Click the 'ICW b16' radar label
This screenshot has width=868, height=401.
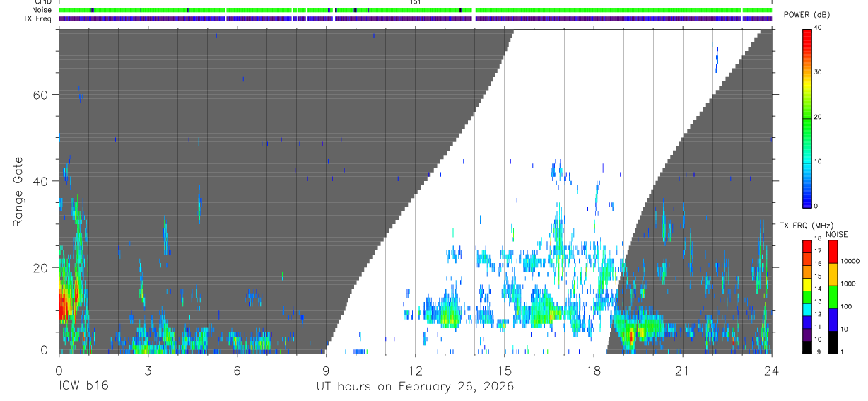pyautogui.click(x=83, y=386)
